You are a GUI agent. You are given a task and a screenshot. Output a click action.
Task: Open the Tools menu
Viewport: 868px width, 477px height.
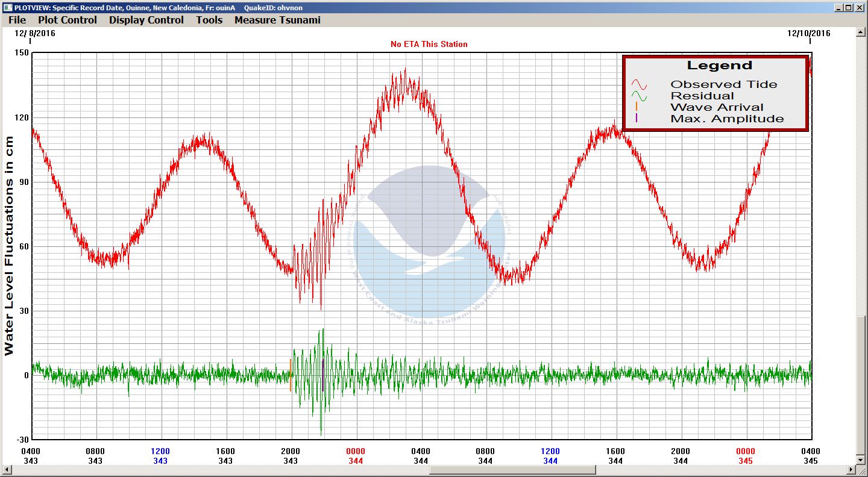[x=209, y=20]
